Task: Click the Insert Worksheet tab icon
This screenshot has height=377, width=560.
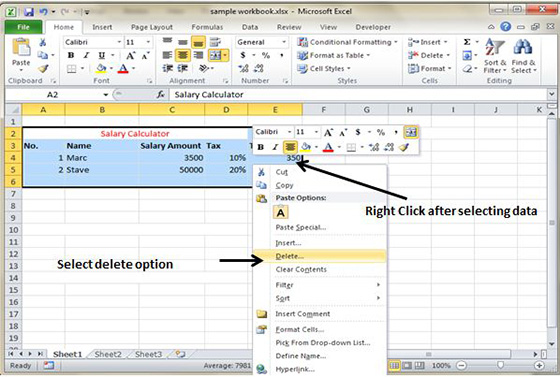Action: (180, 354)
